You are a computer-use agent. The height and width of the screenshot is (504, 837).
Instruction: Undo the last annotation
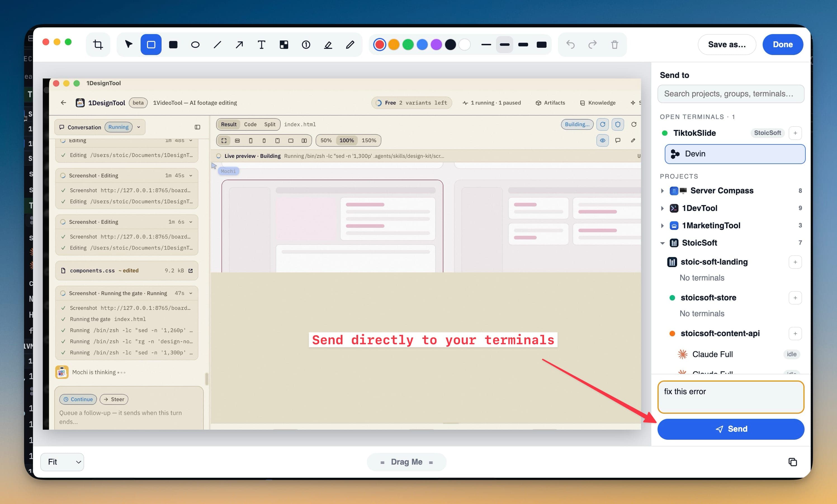570,44
